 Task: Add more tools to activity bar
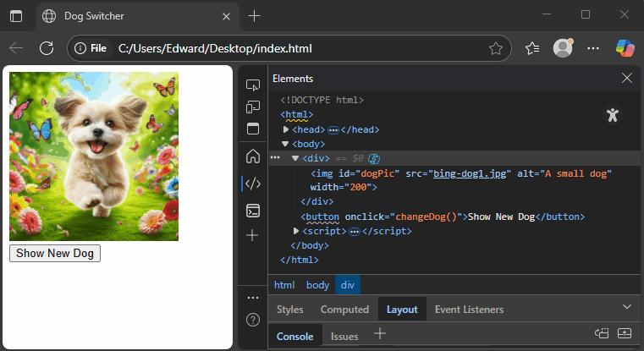point(252,235)
